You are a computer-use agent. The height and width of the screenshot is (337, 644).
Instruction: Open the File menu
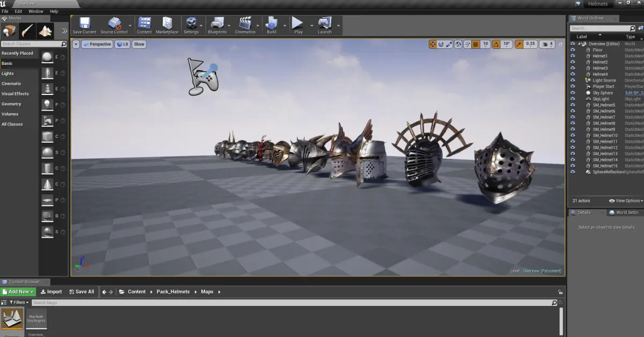point(5,11)
